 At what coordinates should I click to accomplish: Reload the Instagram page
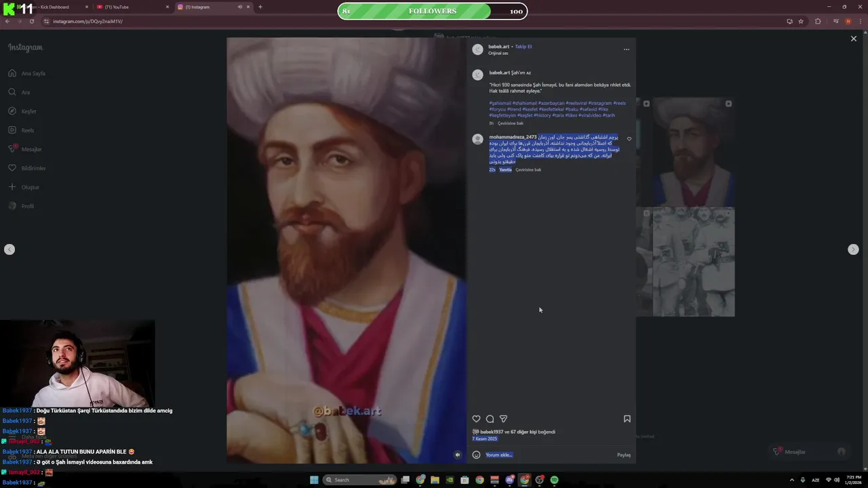pyautogui.click(x=31, y=21)
